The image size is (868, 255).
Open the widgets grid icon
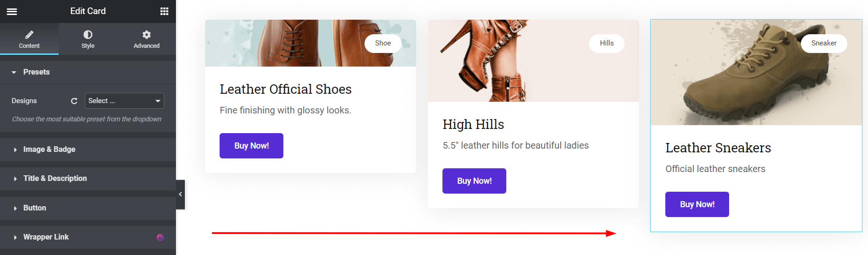pos(164,11)
